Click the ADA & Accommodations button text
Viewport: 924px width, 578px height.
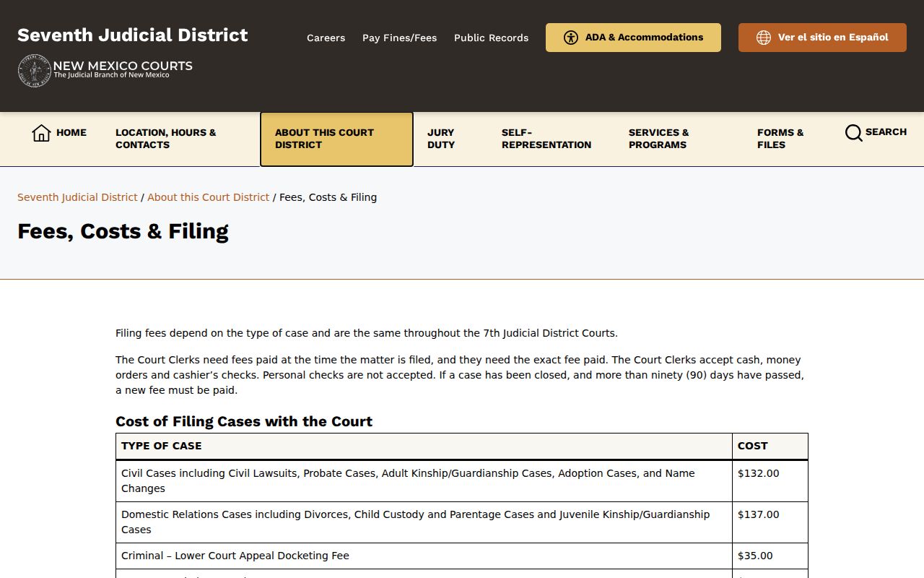click(x=644, y=38)
